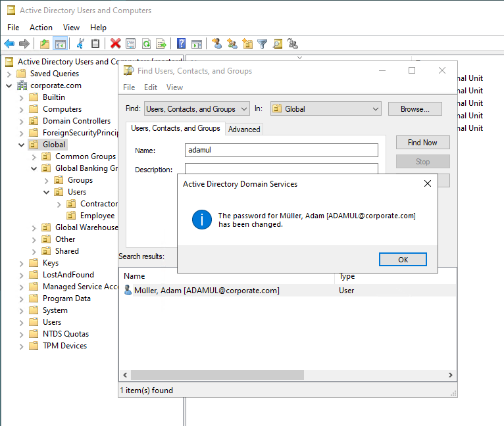The image size is (504, 426).
Task: Open the View menu in Find dialog
Action: click(174, 87)
